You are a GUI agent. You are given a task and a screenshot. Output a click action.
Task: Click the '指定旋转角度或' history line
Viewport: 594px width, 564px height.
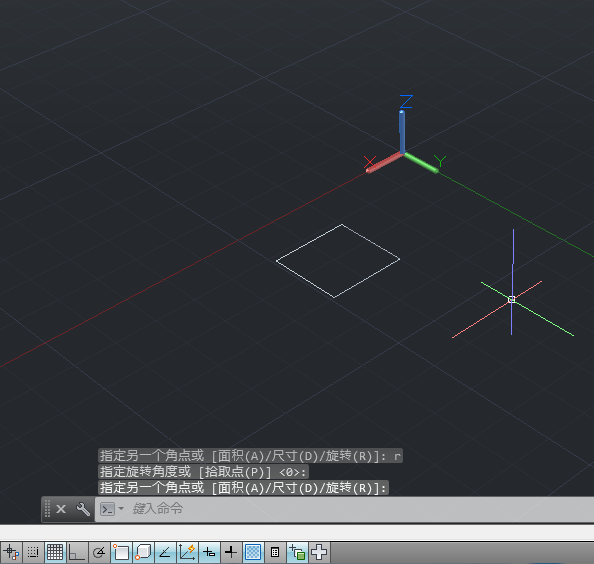203,472
